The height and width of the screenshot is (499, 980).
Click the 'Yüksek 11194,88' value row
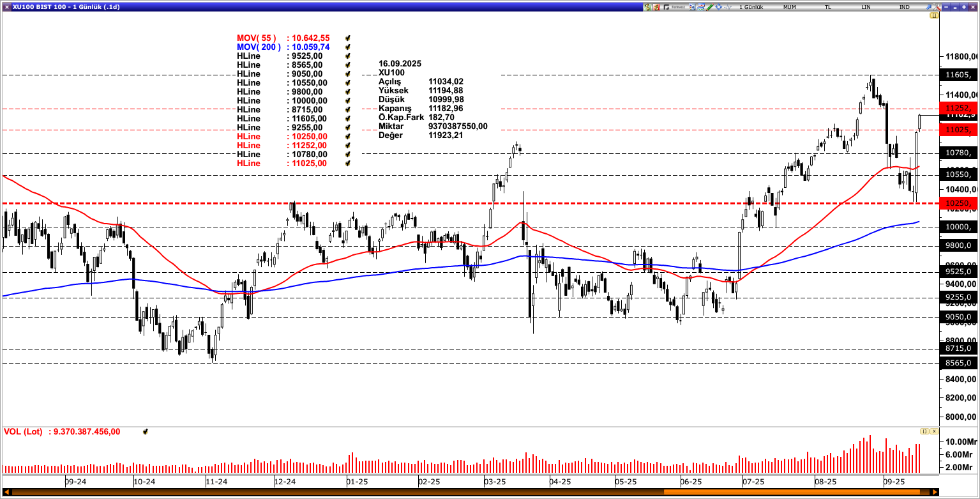pyautogui.click(x=421, y=91)
